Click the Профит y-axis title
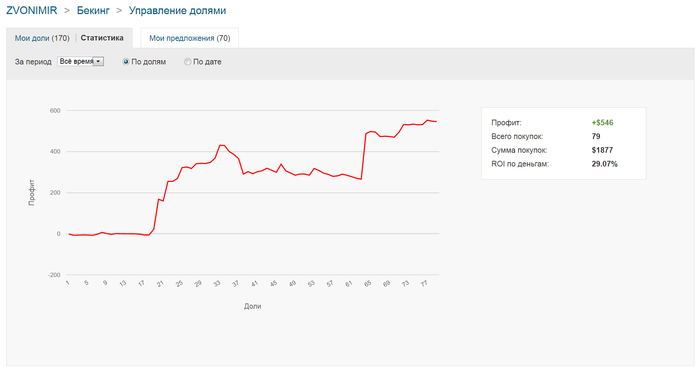Viewport: 700px width, 372px height. (32, 192)
